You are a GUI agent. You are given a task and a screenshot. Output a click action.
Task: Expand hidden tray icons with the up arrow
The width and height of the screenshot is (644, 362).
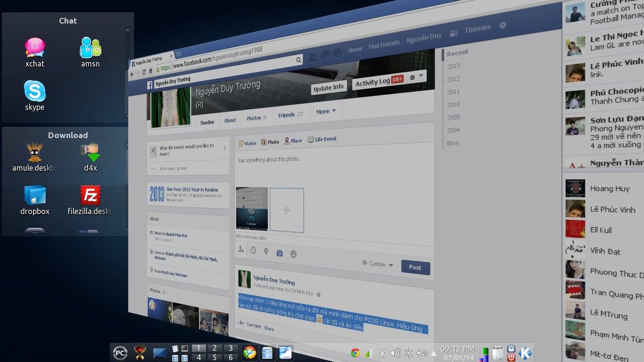click(x=434, y=353)
